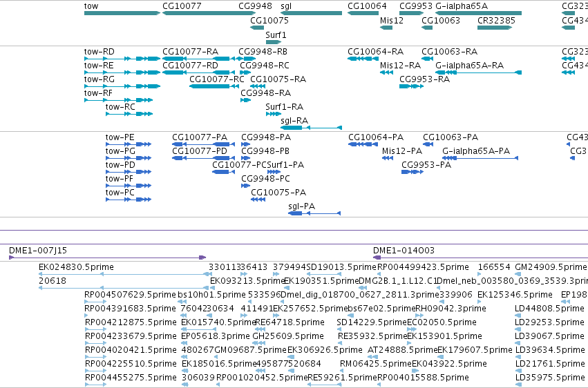This screenshot has height=388, width=588.
Task: Select the CG10075 gene label
Action: (269, 20)
